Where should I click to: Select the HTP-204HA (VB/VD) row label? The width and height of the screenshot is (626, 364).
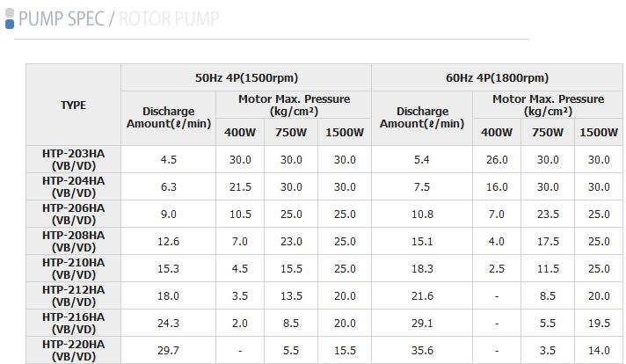[73, 186]
